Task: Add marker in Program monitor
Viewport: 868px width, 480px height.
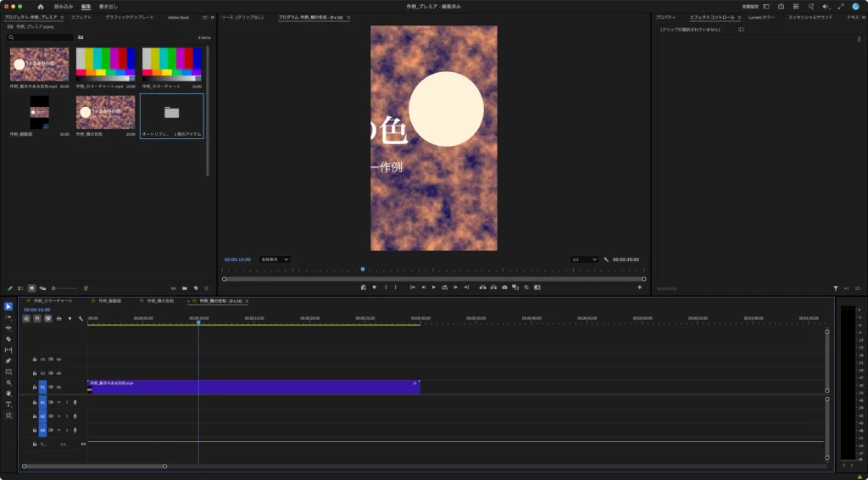Action: pyautogui.click(x=374, y=287)
